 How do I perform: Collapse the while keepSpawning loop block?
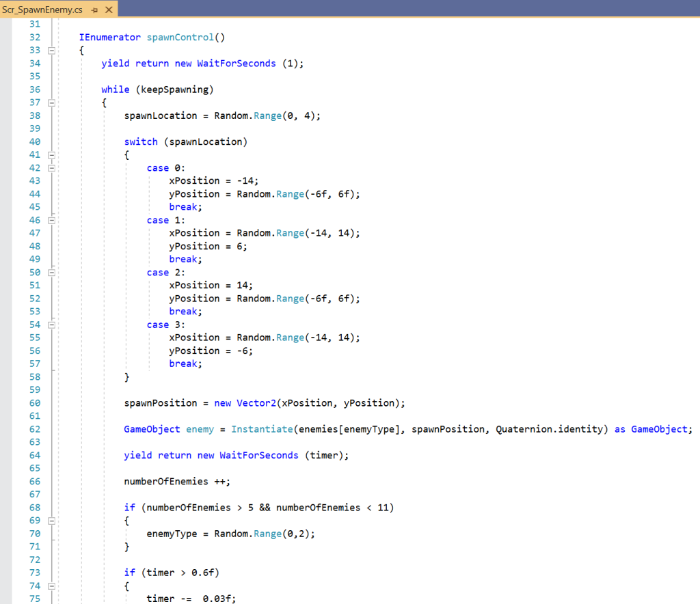click(51, 102)
